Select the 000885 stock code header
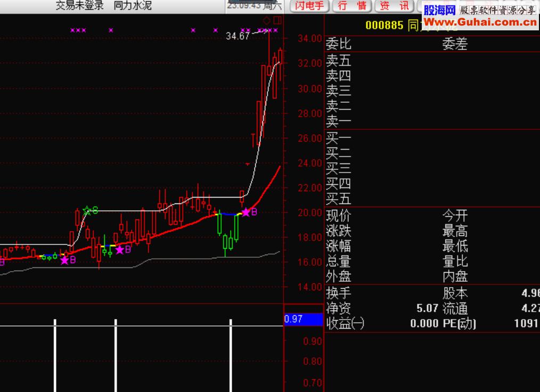The height and width of the screenshot is (392, 540). 384,25
